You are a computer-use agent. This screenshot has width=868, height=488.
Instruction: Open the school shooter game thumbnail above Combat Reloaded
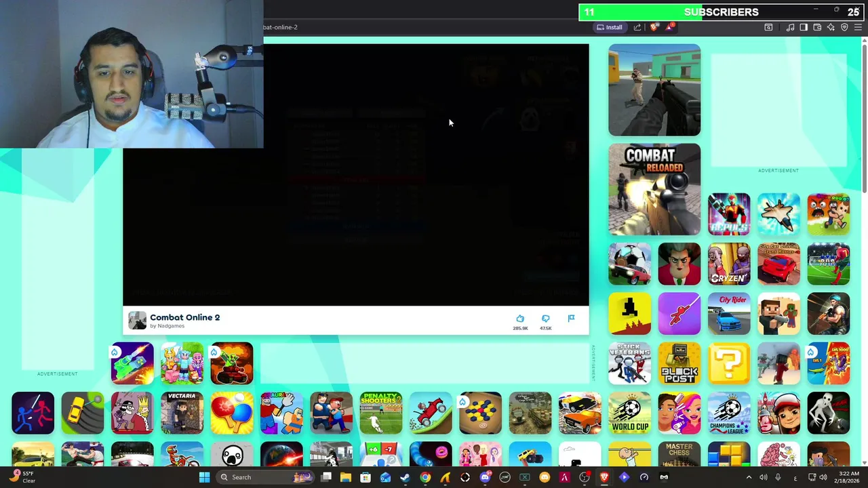654,90
